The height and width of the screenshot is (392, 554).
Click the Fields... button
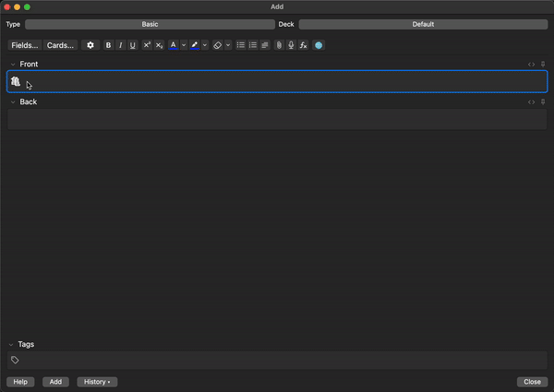point(25,45)
